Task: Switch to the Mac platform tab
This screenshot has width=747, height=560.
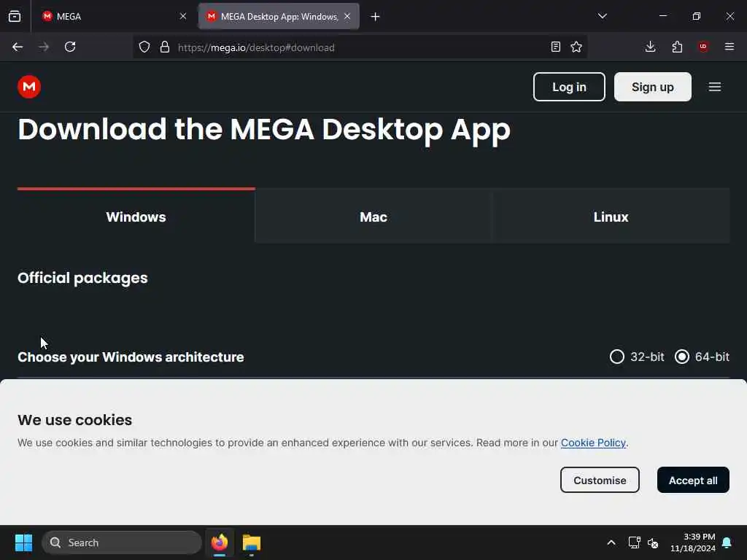Action: (373, 217)
